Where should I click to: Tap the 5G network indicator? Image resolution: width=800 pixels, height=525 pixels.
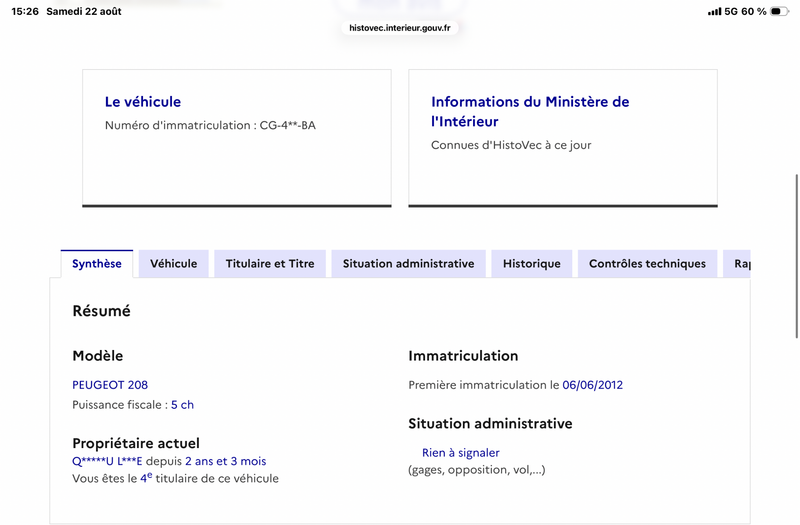(731, 11)
